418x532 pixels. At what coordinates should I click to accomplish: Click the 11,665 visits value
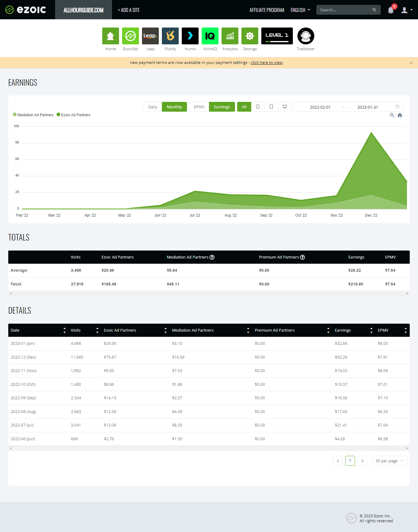click(77, 357)
